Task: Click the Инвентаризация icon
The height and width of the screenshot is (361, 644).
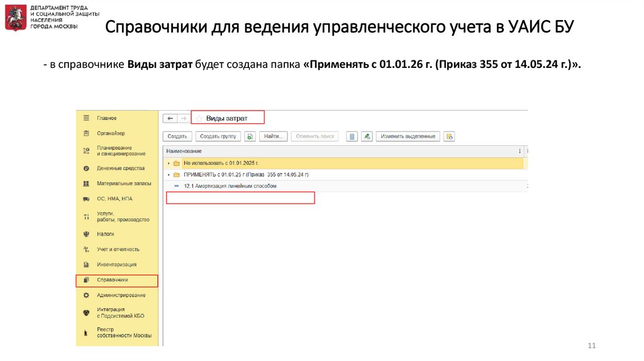Action: pos(86,265)
